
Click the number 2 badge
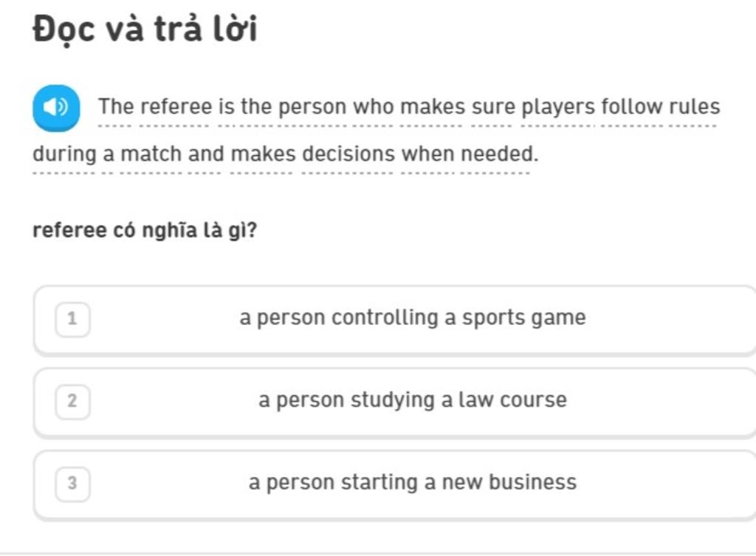(72, 401)
